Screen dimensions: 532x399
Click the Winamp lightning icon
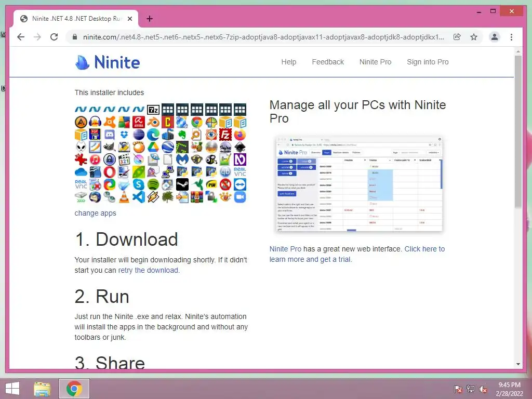(x=153, y=197)
